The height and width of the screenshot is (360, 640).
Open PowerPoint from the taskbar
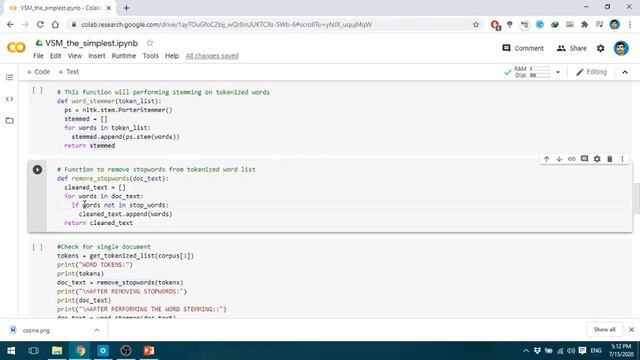click(x=149, y=351)
